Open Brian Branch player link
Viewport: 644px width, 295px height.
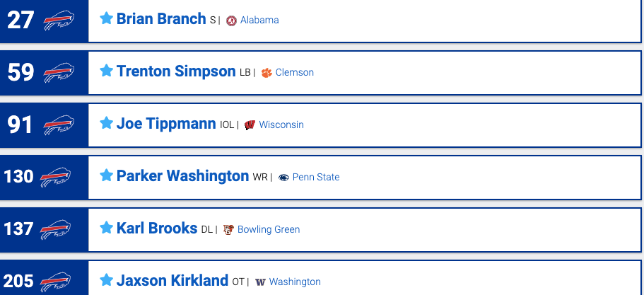click(161, 19)
